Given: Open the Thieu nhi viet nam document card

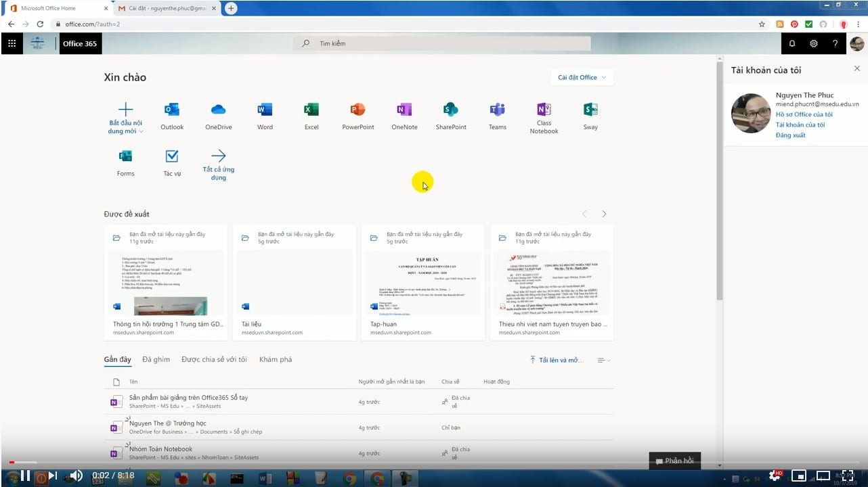Looking at the screenshot, I should tap(552, 283).
